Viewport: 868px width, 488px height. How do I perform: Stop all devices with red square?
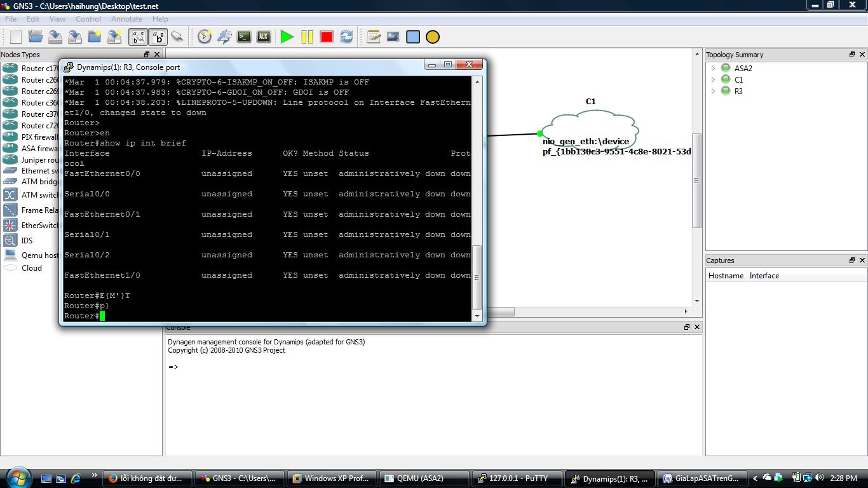click(327, 37)
